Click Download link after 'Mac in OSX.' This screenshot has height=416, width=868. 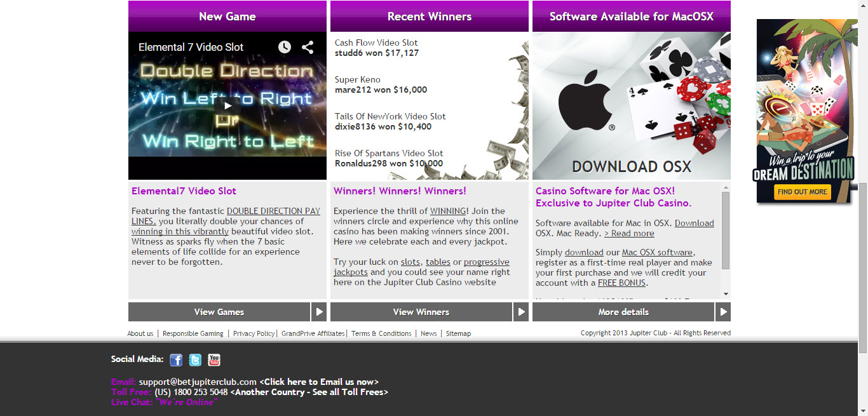click(695, 223)
